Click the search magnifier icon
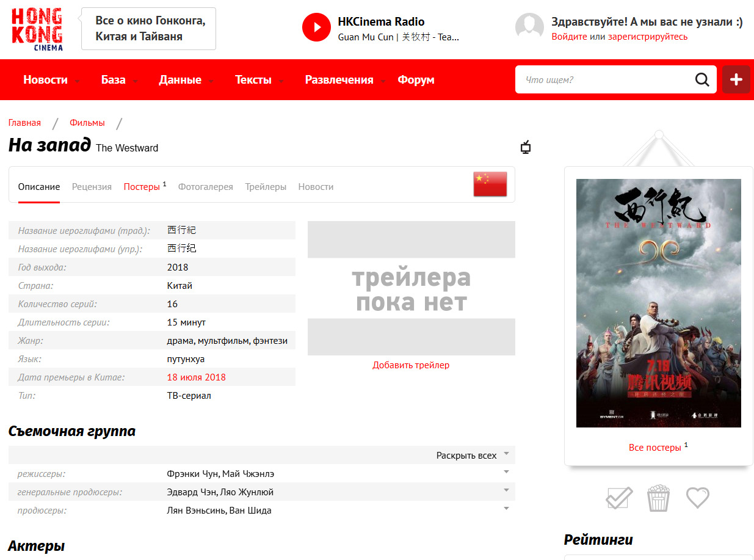The width and height of the screenshot is (754, 560). click(702, 80)
